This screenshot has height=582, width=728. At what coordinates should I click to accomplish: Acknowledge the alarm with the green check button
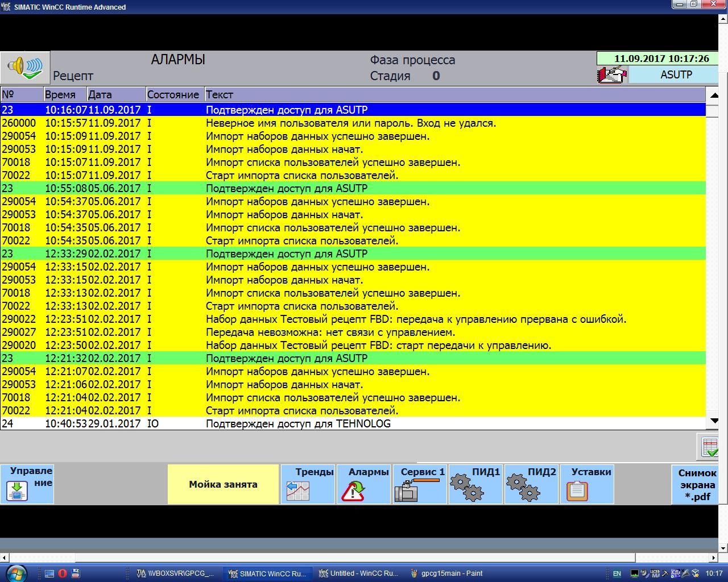[710, 447]
